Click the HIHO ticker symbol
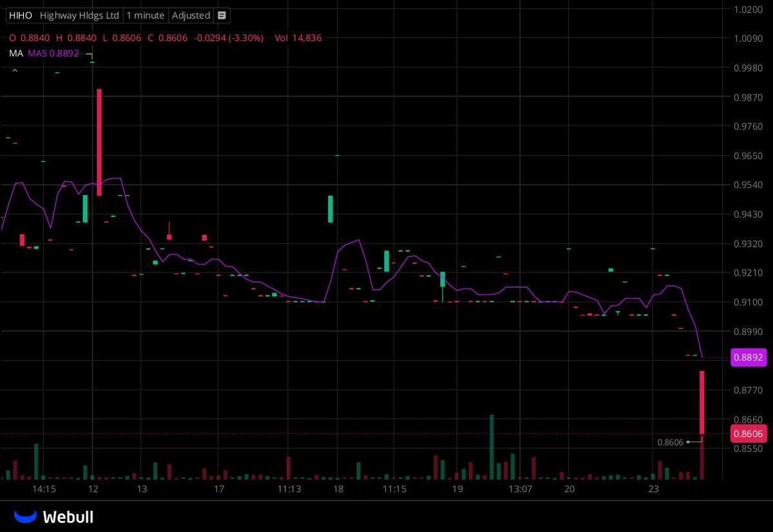 click(x=21, y=15)
